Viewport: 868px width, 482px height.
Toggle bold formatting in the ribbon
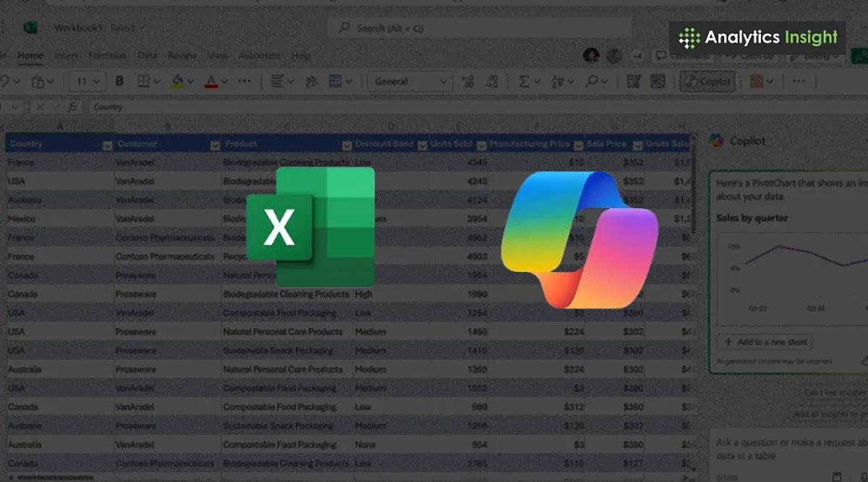point(120,81)
